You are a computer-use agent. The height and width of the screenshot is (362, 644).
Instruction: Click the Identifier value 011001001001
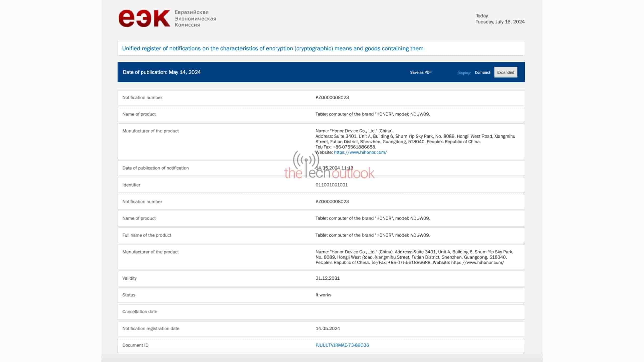click(x=332, y=185)
